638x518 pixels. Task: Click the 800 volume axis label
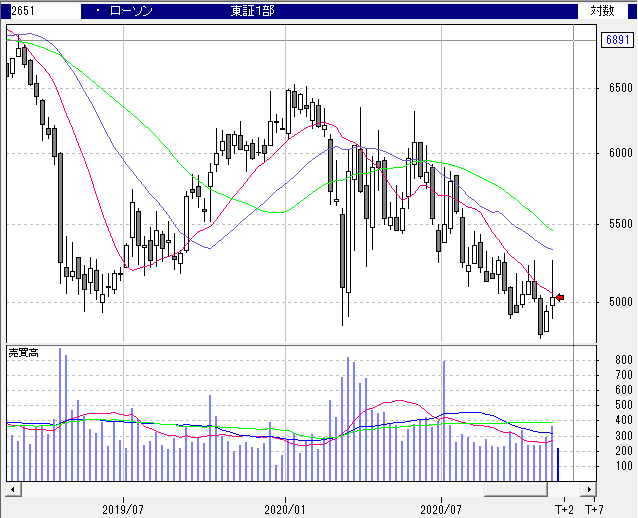[624, 360]
